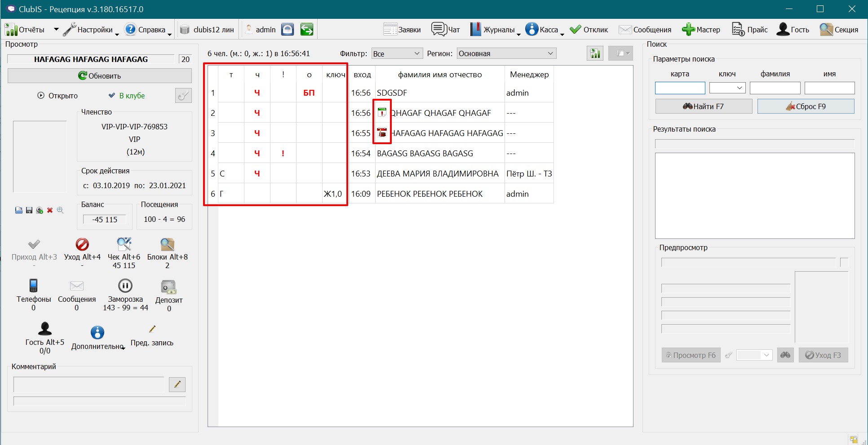Lock the session with padlock icon
Screen dimensions: 868x445
point(288,30)
